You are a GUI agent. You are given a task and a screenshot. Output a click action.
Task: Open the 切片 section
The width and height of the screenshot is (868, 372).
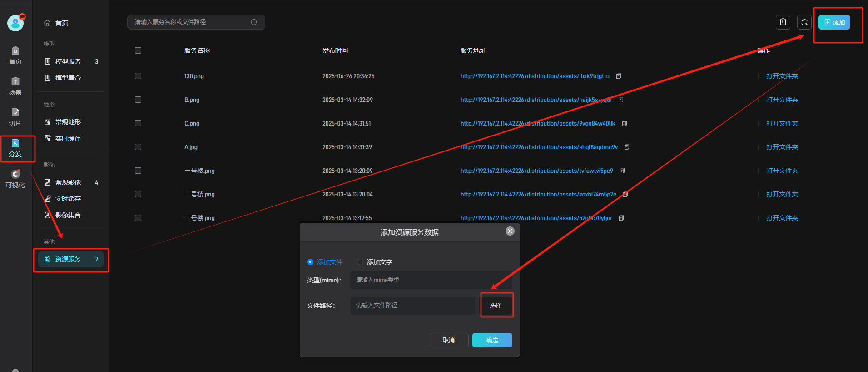[x=15, y=117]
